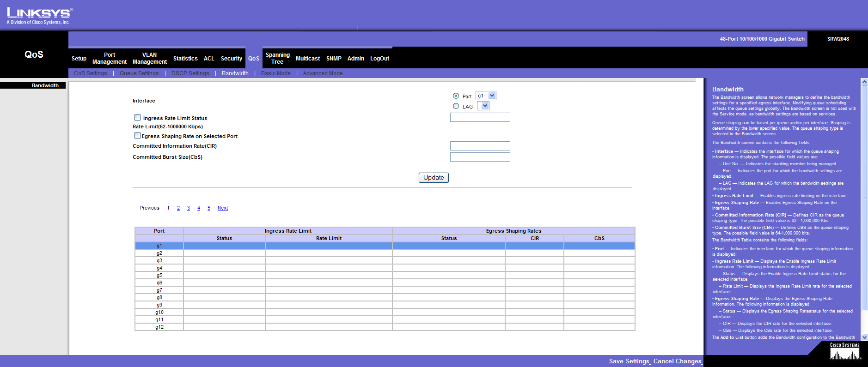868x367 pixels.
Task: Click the Cisco Systems logo
Action: pos(844,352)
